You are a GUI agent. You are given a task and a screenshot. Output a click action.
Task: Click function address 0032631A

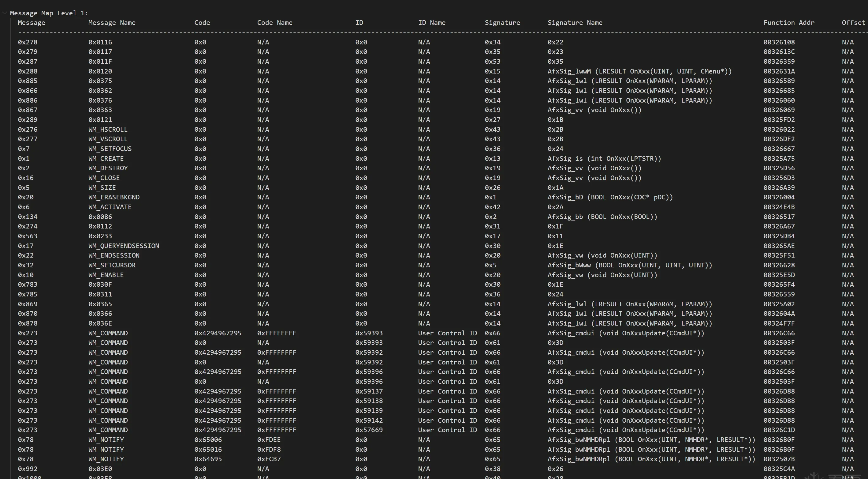(x=779, y=71)
